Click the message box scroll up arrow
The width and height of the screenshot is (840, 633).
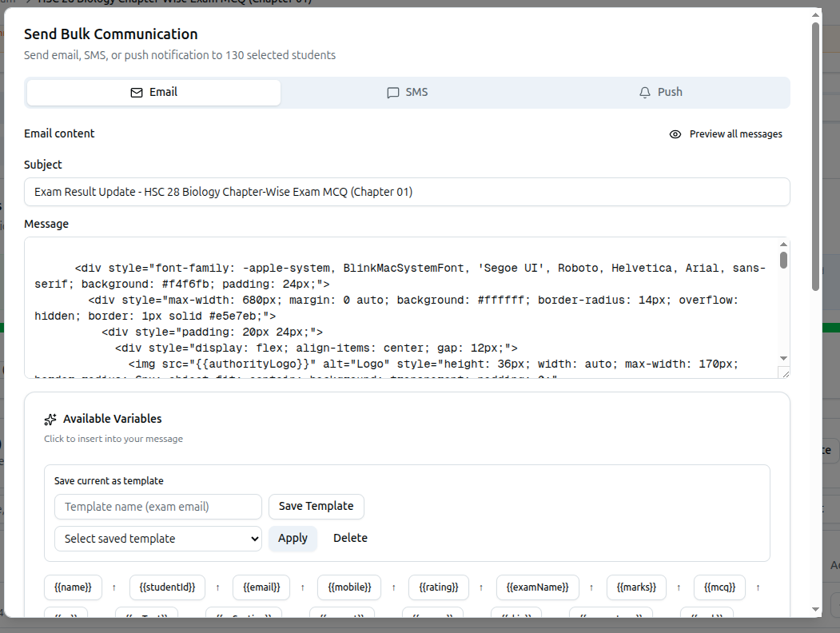point(784,245)
